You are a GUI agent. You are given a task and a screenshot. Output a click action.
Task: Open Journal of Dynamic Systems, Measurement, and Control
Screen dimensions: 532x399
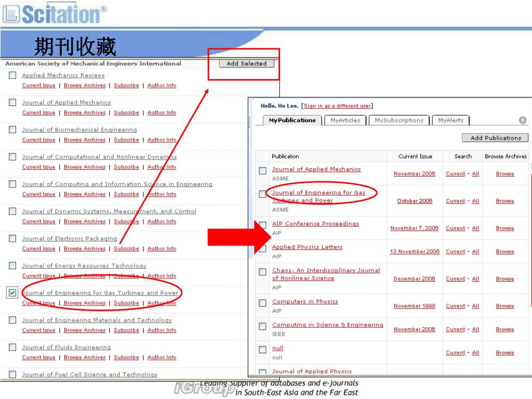[109, 211]
